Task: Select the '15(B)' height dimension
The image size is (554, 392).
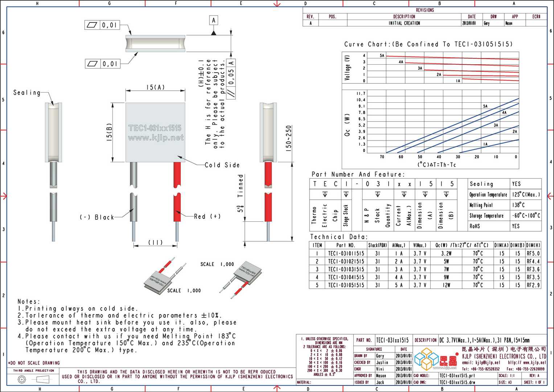Action: (x=109, y=132)
